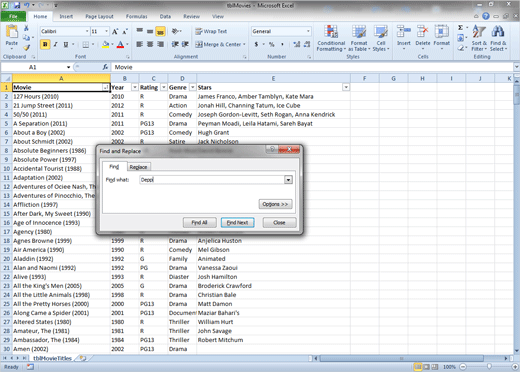520x372 pixels.
Task: Toggle Align Text Right button
Action: pyautogui.click(x=160, y=44)
